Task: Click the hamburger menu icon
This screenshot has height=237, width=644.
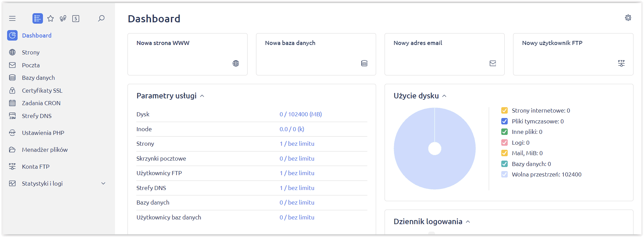Action: 13,19
